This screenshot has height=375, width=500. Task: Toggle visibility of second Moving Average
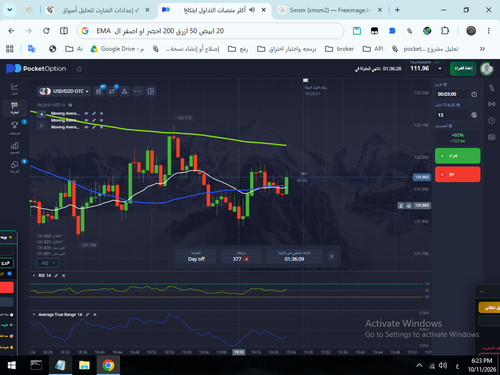86,120
